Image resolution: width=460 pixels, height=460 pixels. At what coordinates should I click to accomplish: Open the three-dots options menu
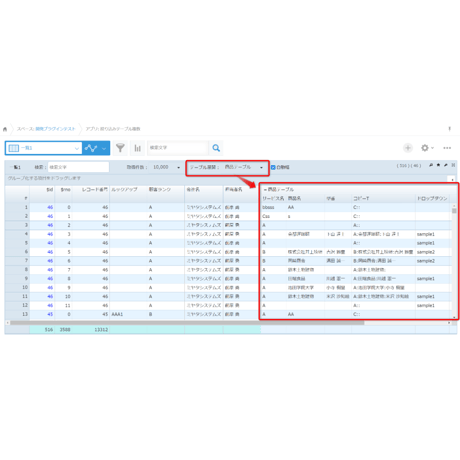[x=447, y=148]
